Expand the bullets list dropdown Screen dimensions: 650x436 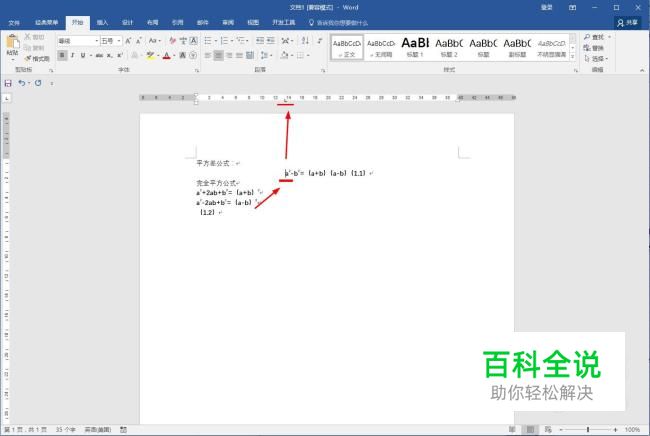pyautogui.click(x=216, y=41)
